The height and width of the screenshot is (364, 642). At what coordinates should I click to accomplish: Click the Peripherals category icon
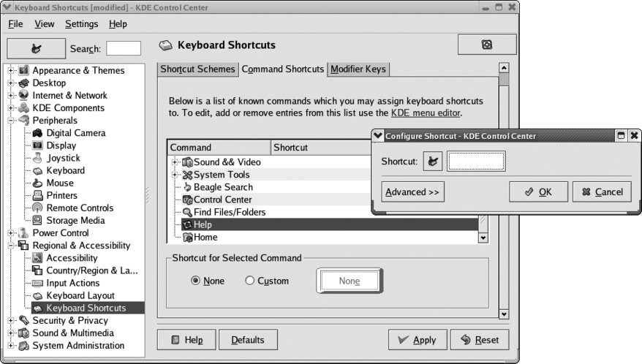click(x=23, y=120)
